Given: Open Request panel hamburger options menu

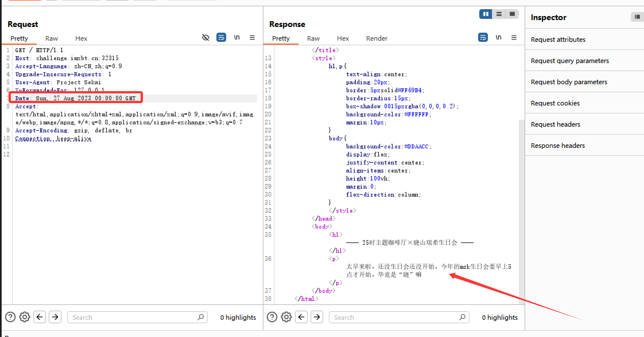Looking at the screenshot, I should (252, 38).
